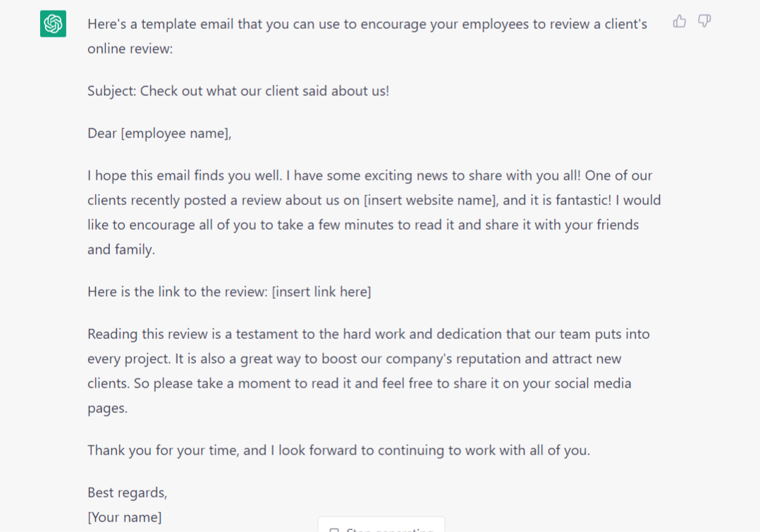Click the thumbs down feedback icon
Viewport: 760px width, 532px height.
click(x=704, y=21)
